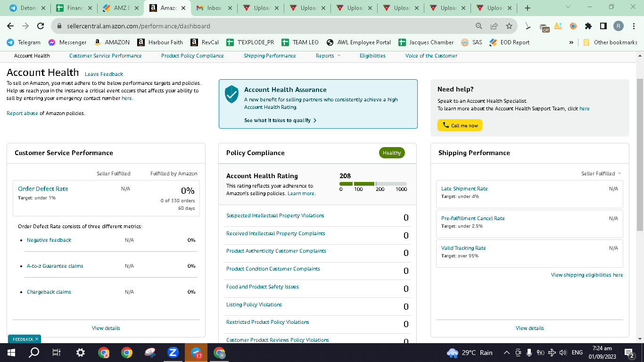Open the Report abuse link
This screenshot has width=644, height=362.
22,113
